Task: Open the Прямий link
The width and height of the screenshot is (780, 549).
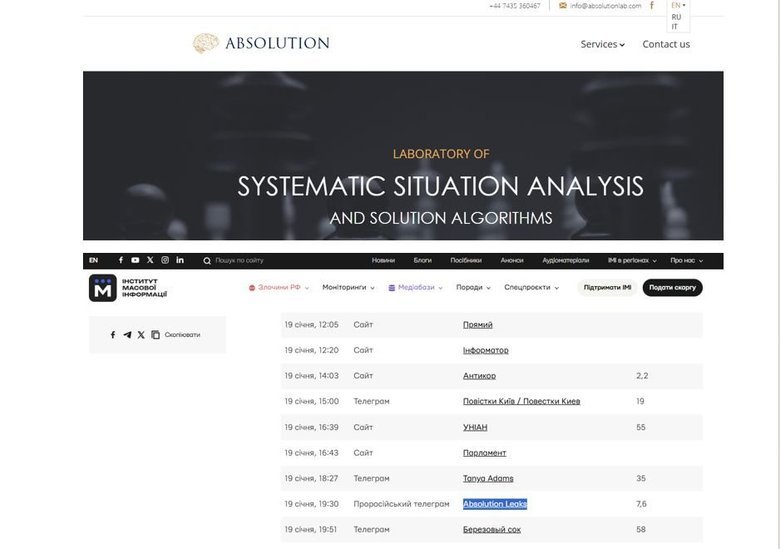Action: [x=478, y=325]
